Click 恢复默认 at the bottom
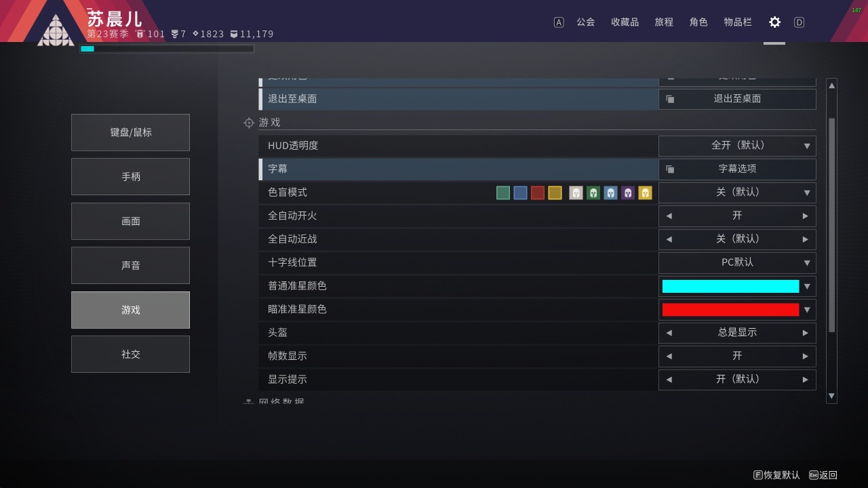This screenshot has height=488, width=868. tap(777, 475)
